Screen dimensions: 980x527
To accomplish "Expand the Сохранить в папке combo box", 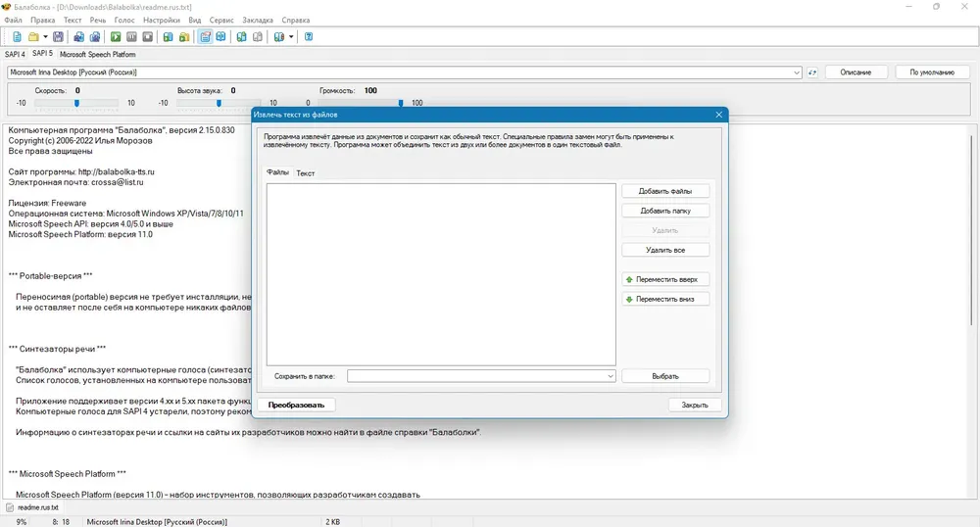I will click(610, 376).
